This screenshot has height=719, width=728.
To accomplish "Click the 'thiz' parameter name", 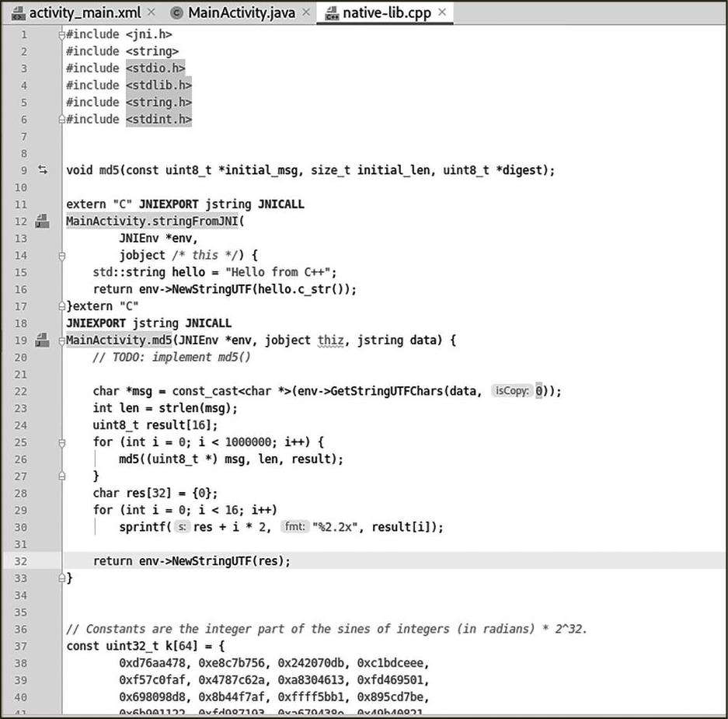I will [x=330, y=340].
